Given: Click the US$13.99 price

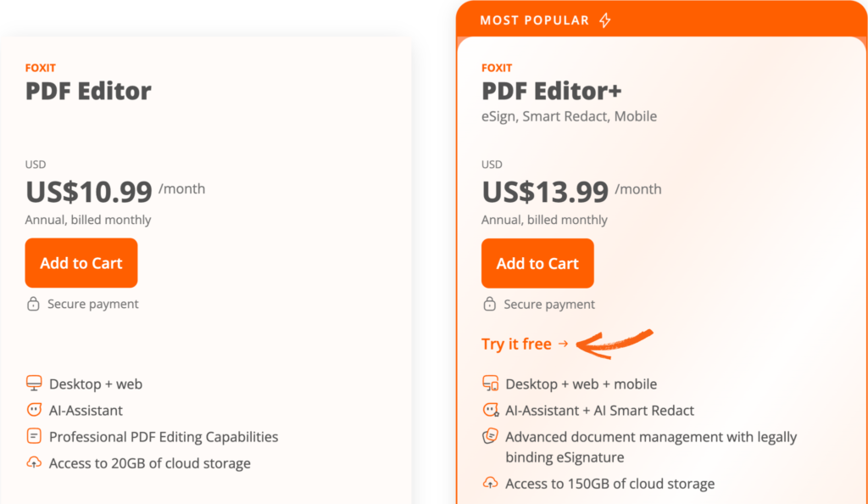Looking at the screenshot, I should pyautogui.click(x=545, y=193).
